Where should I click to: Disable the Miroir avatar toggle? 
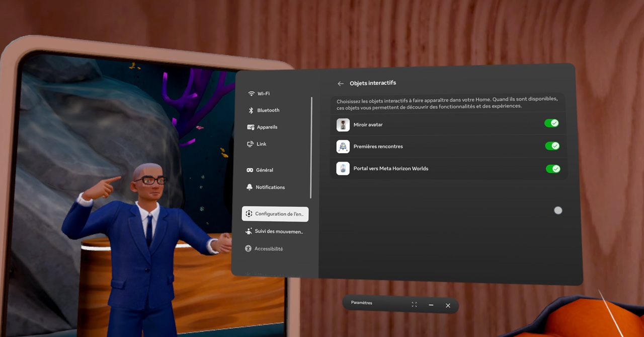(551, 123)
